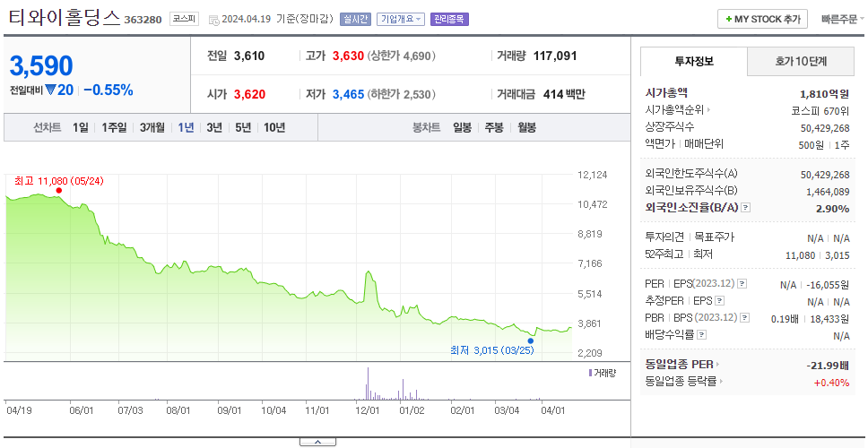The width and height of the screenshot is (868, 448).
Task: Click the 동일업종 PER value -21.99배
Action: 828,366
